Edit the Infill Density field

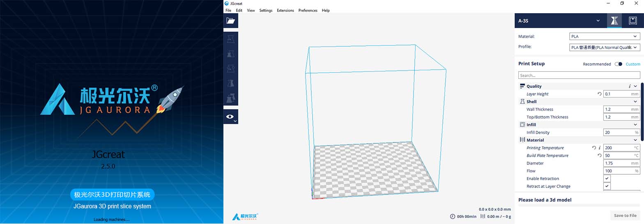(622, 132)
